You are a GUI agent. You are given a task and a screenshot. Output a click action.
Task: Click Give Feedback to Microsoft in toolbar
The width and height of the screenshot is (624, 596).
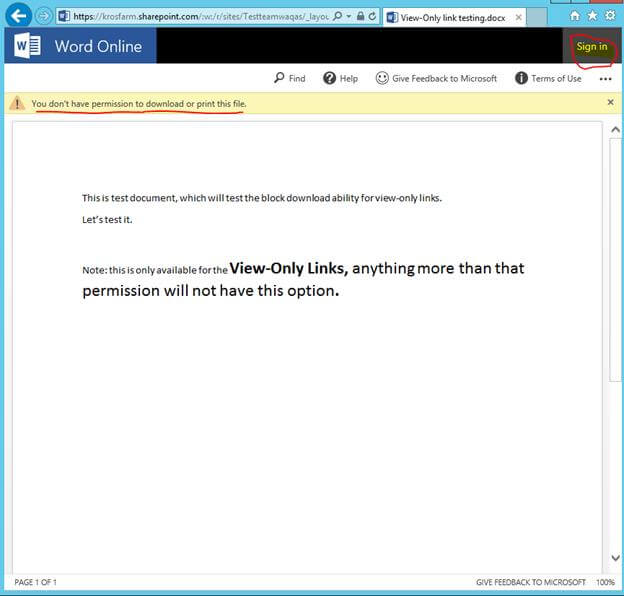[x=444, y=78]
